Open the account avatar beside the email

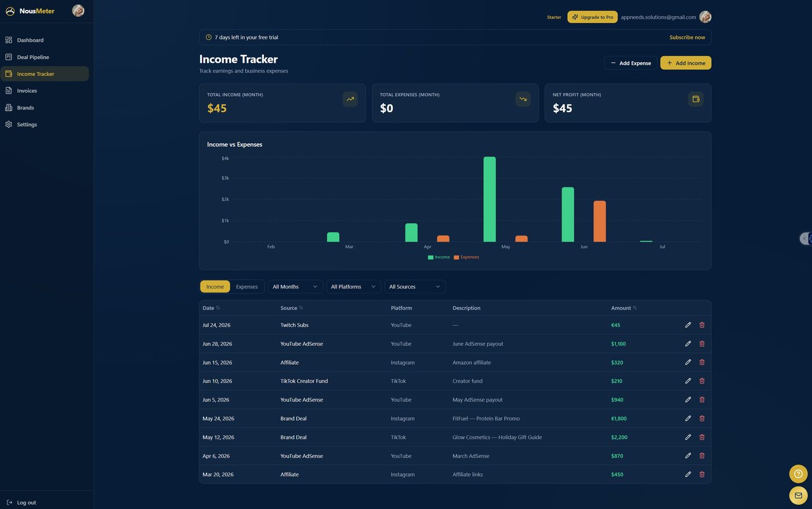point(705,17)
